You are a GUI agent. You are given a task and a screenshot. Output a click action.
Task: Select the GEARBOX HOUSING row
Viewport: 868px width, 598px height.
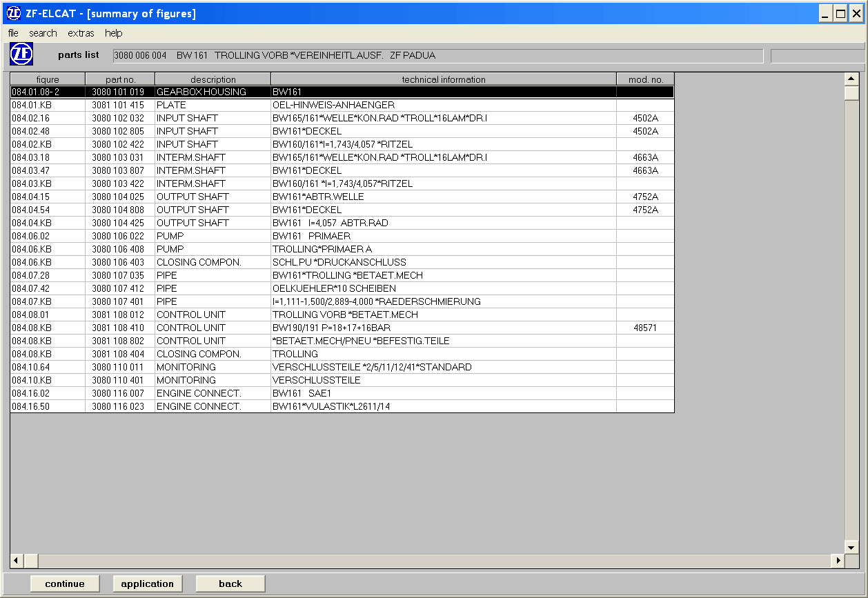pyautogui.click(x=342, y=92)
